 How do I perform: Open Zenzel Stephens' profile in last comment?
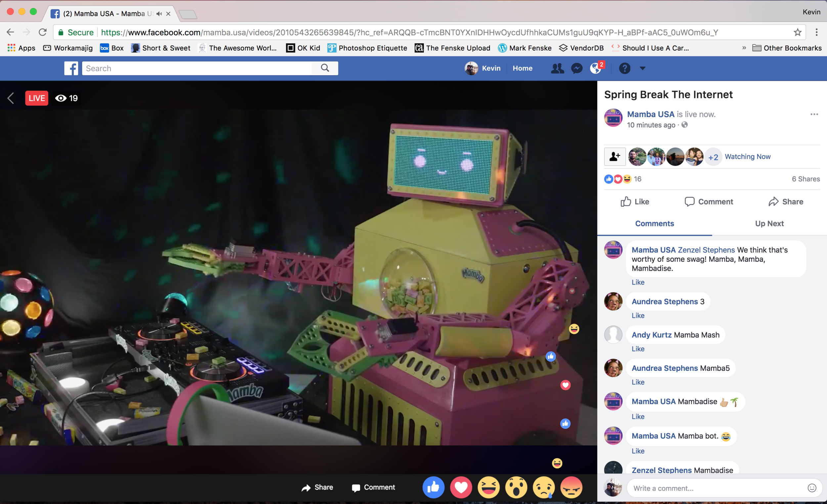(662, 470)
